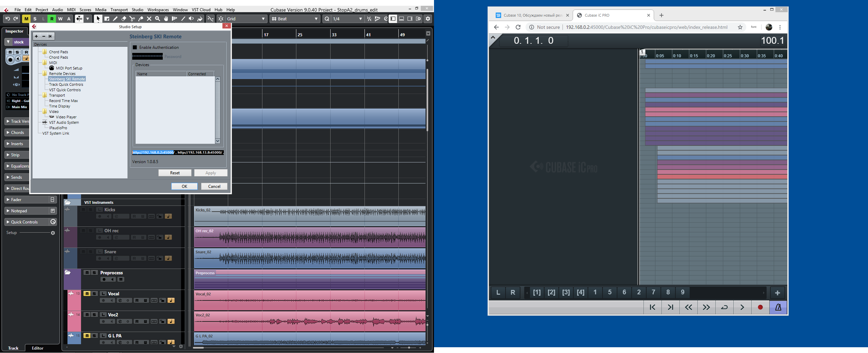Viewport: 868px width, 353px height.
Task: Select the Draw pencil tool
Action: (115, 19)
